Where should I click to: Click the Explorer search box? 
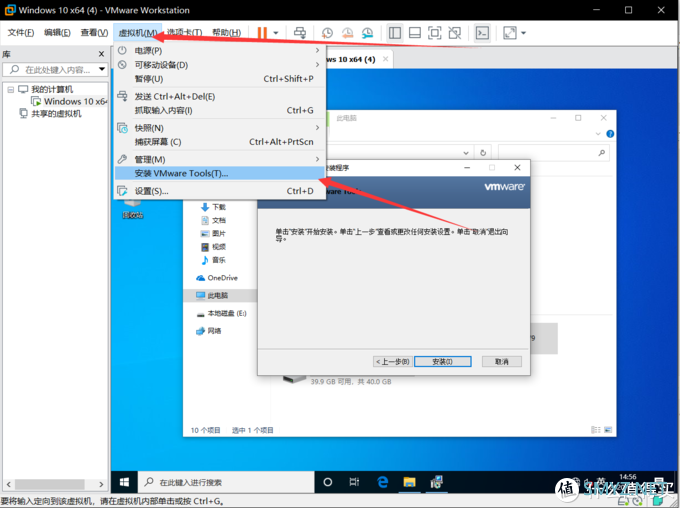(553, 153)
